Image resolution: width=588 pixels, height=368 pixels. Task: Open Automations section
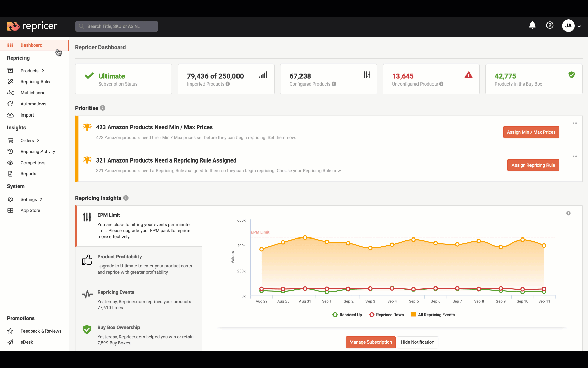coord(33,104)
